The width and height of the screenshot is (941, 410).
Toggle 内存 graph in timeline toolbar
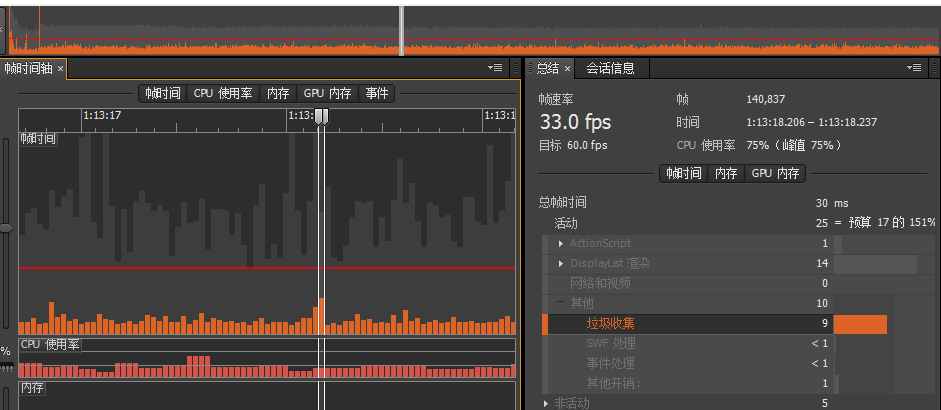pyautogui.click(x=278, y=93)
